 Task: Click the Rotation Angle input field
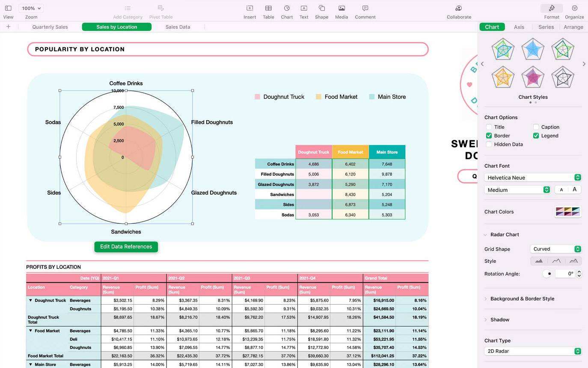click(565, 274)
